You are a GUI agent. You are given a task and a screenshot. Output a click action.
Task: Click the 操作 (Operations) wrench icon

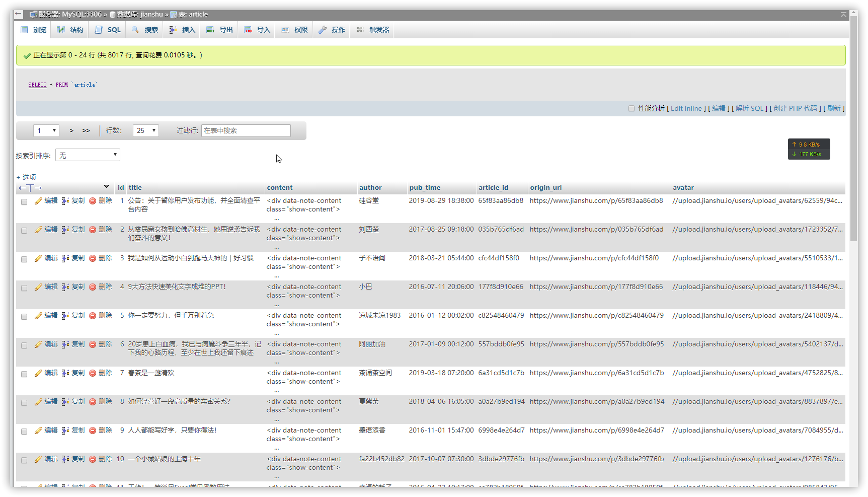(323, 30)
